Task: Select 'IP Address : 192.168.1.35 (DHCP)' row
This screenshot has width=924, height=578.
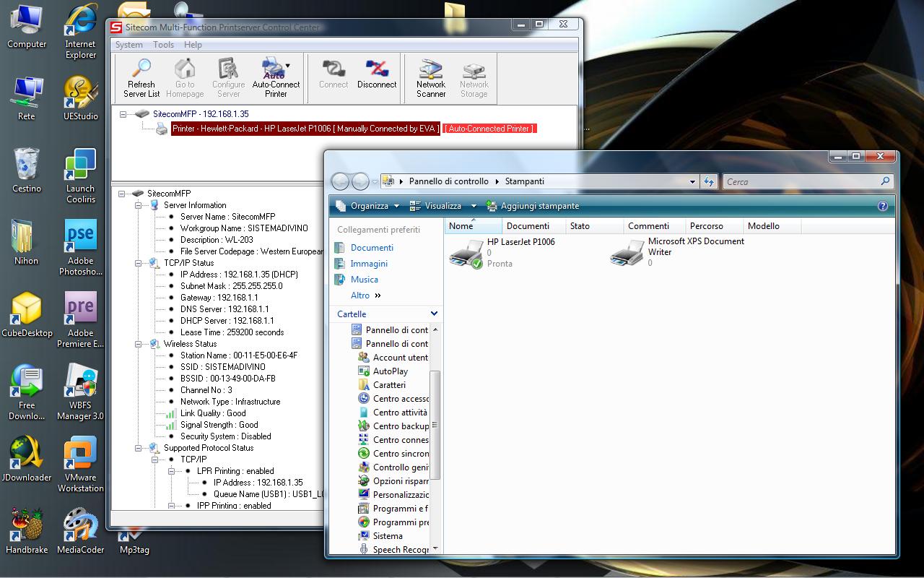Action: [239, 275]
